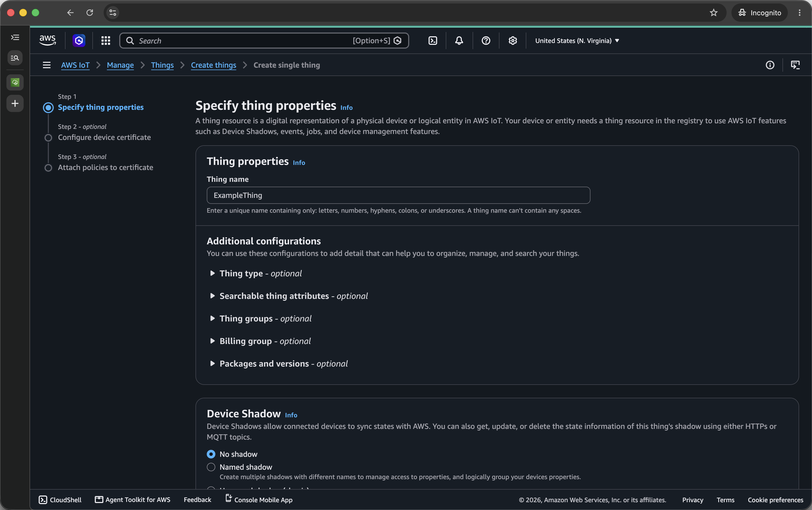Bookmark this page with the star icon

click(713, 12)
